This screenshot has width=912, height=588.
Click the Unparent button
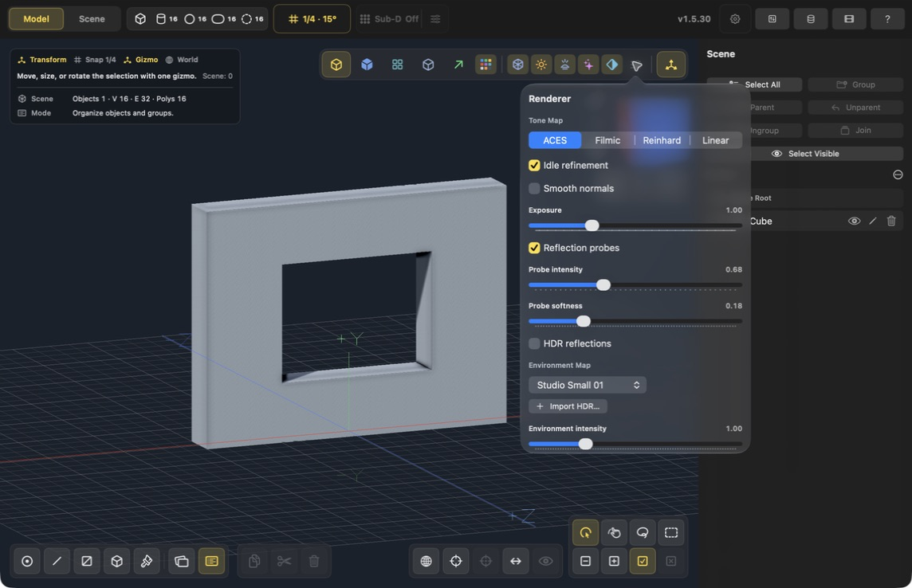point(855,108)
